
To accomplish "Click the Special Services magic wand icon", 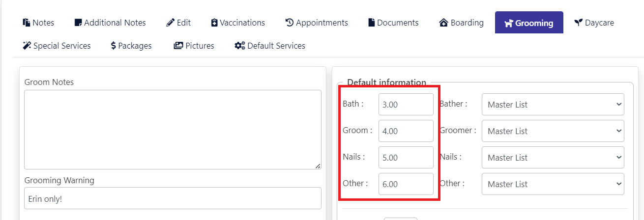I will click(27, 46).
